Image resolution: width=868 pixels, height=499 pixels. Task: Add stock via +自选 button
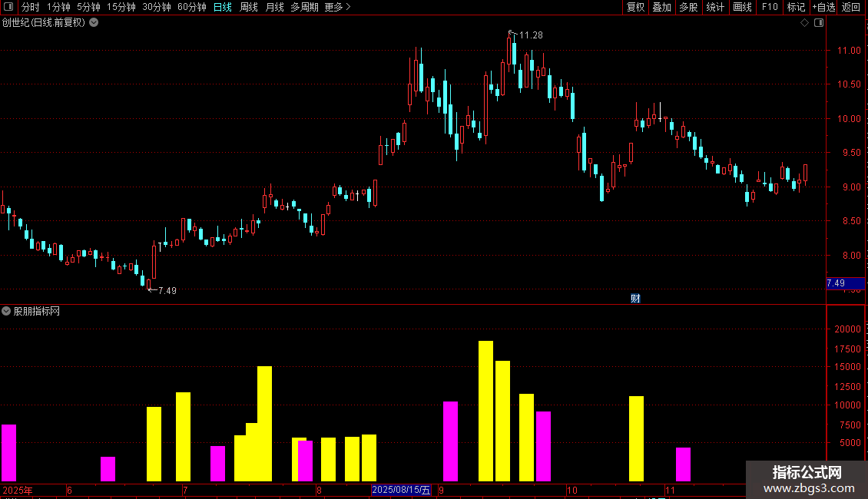click(x=823, y=7)
